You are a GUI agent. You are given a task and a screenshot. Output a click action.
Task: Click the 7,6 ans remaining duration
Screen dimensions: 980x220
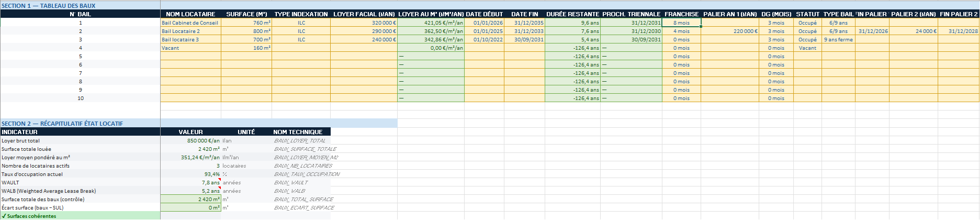(x=572, y=31)
